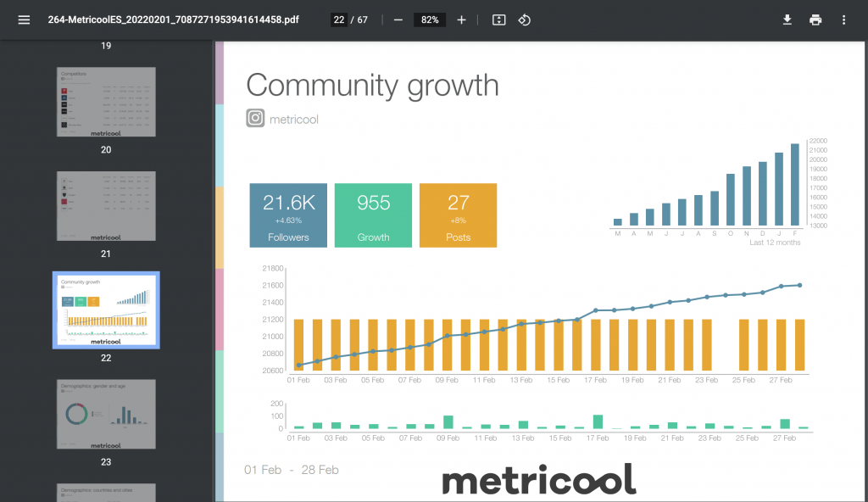868x502 pixels.
Task: Click the zoom level field showing 82%
Action: coord(430,20)
